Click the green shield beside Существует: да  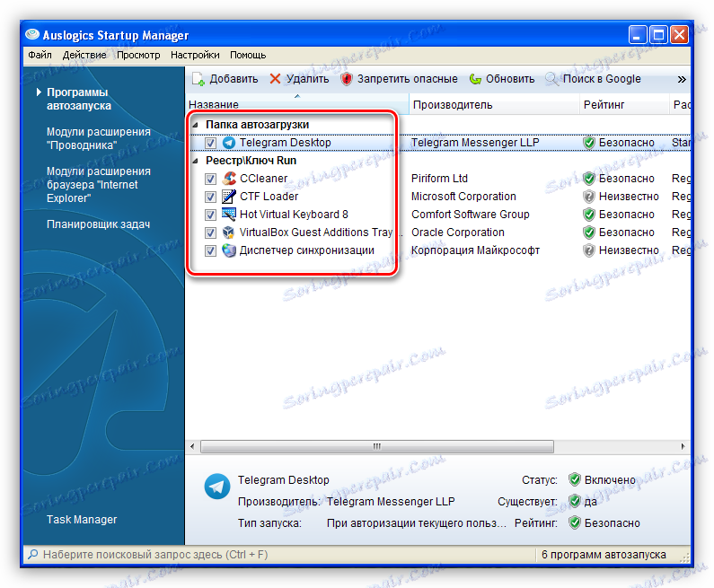click(x=575, y=501)
